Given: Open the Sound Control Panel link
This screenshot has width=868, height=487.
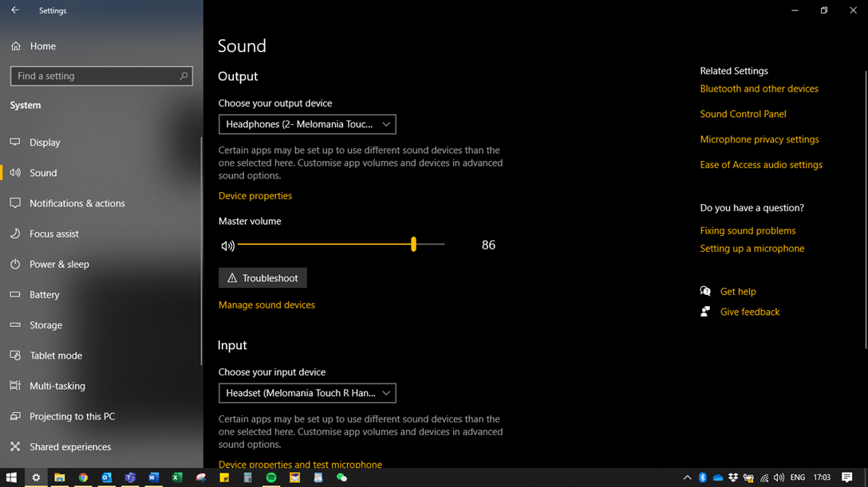Looking at the screenshot, I should (x=743, y=114).
